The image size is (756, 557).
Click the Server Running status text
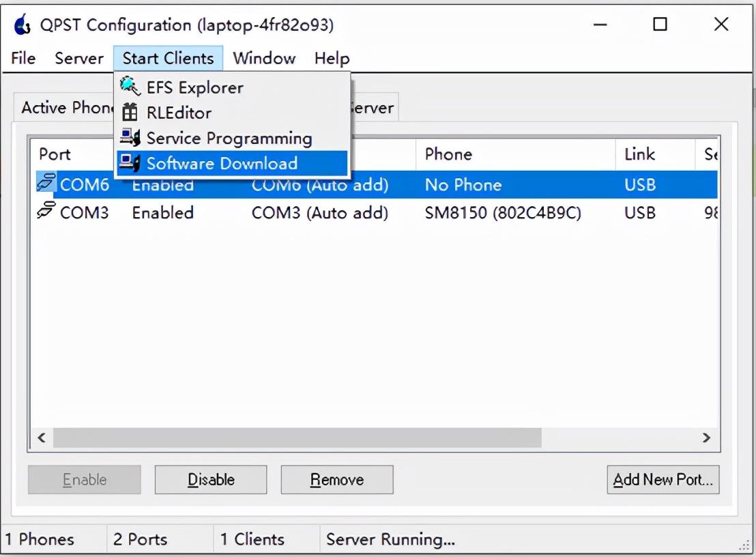(x=390, y=539)
